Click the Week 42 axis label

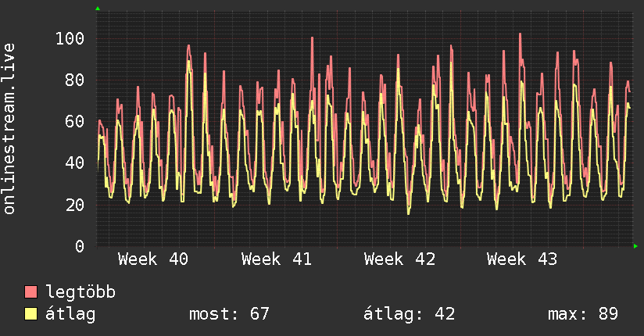(x=399, y=259)
